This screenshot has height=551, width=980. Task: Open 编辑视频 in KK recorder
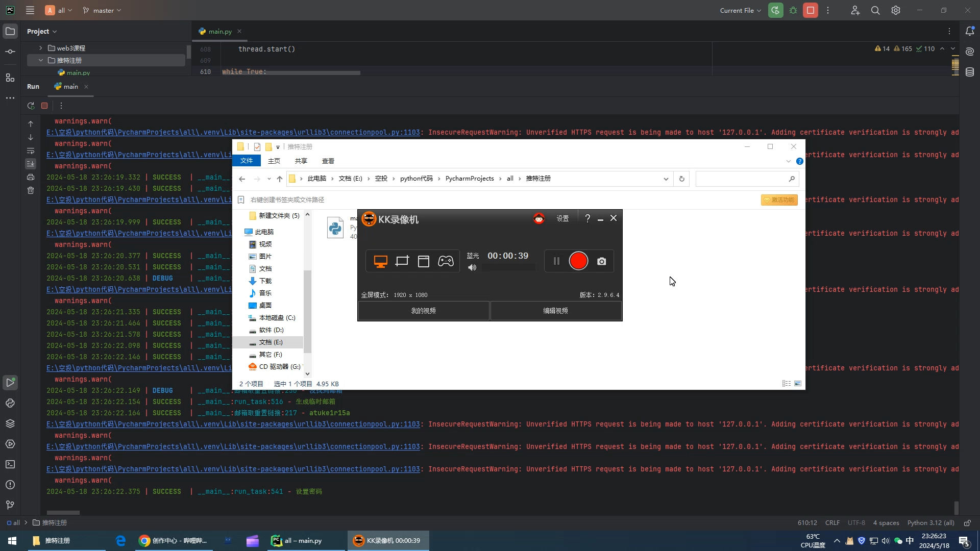tap(556, 311)
